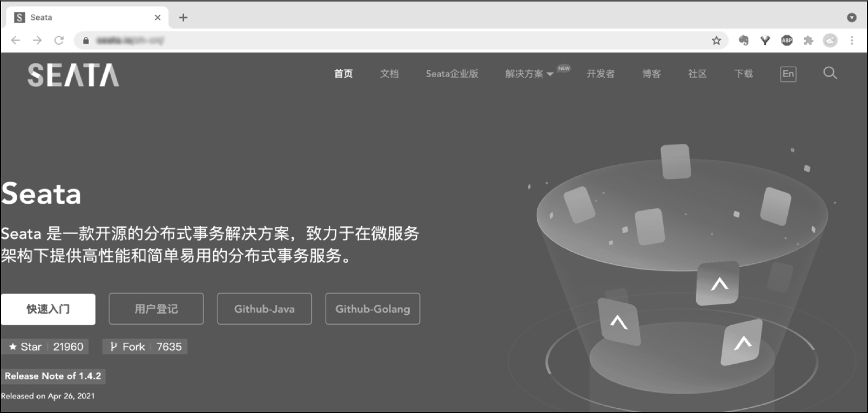
Task: Reload the page with the refresh icon
Action: click(x=59, y=40)
